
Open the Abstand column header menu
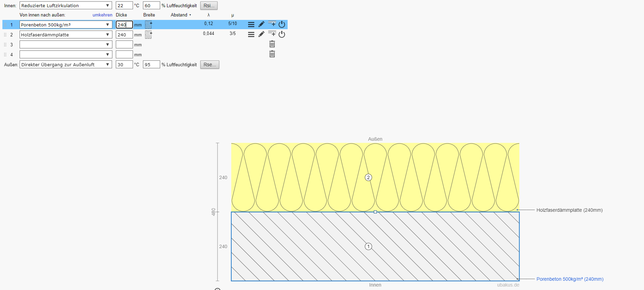click(x=181, y=15)
